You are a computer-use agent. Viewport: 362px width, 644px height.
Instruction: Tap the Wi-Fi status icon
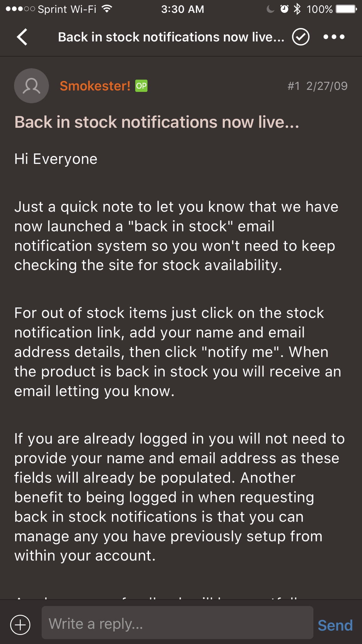pyautogui.click(x=107, y=9)
